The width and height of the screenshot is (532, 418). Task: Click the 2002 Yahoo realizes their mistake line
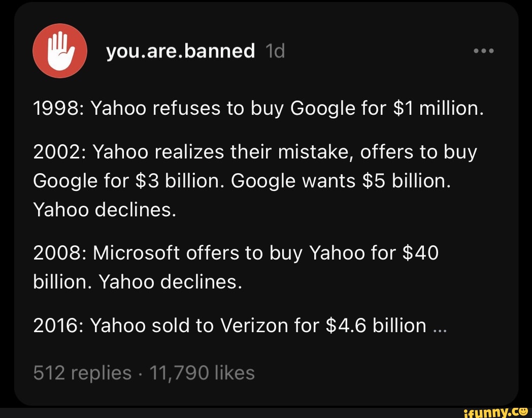pos(255,152)
